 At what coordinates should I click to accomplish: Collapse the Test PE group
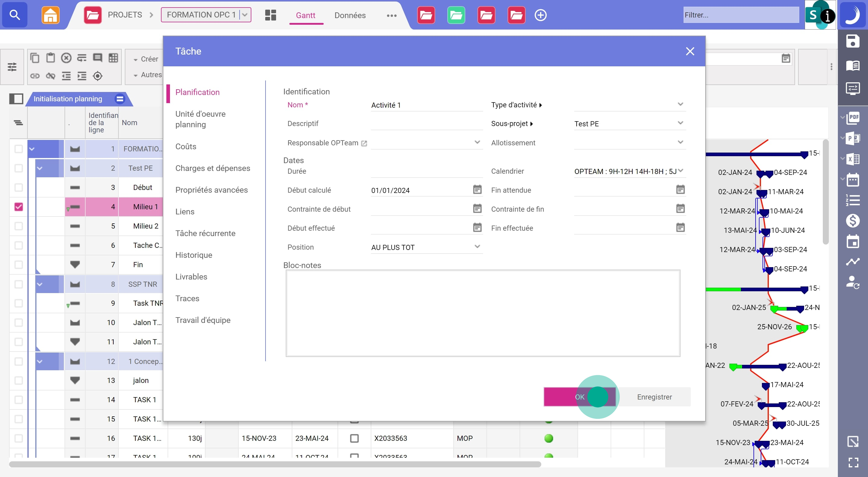click(40, 168)
